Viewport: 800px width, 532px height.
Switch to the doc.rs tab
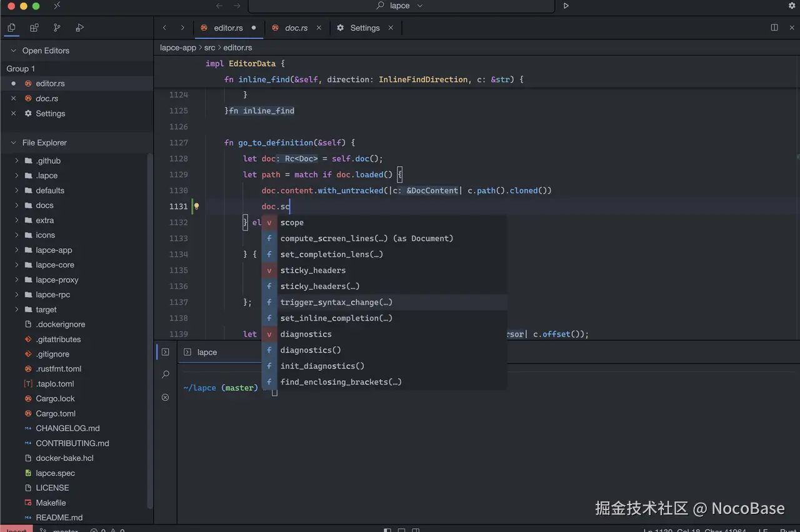point(296,28)
